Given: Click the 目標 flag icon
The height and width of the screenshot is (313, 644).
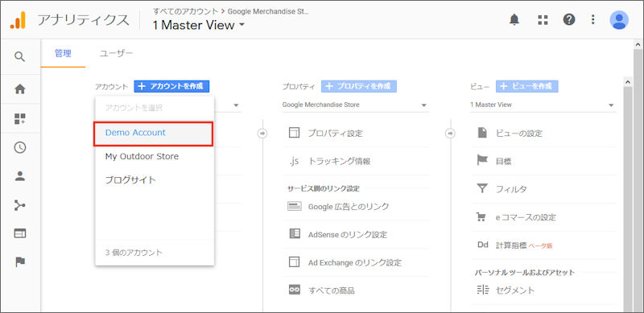Looking at the screenshot, I should [x=482, y=161].
